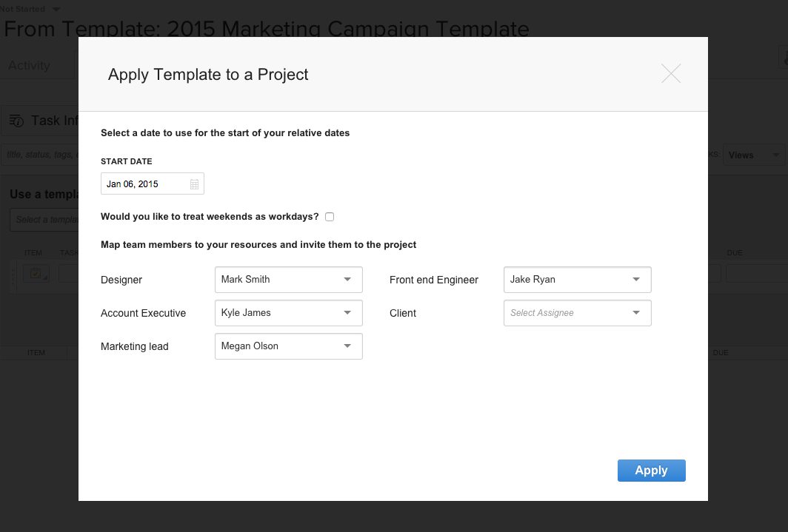Open the Designer assignee dropdown
788x532 pixels.
[x=288, y=280]
